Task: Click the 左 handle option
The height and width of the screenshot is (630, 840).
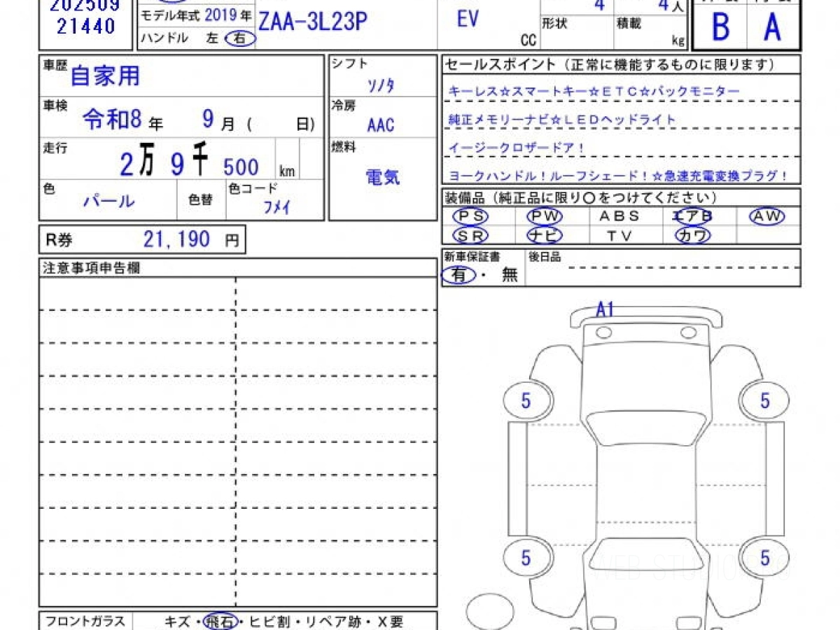Action: point(213,38)
